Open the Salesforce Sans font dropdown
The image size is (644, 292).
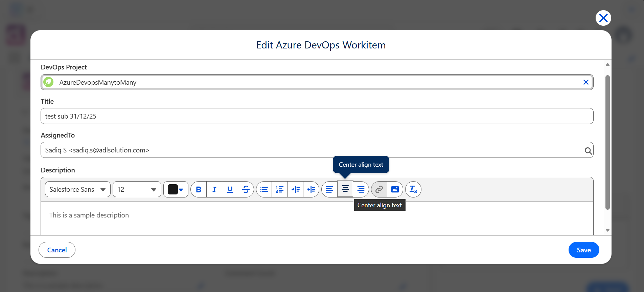click(x=78, y=189)
